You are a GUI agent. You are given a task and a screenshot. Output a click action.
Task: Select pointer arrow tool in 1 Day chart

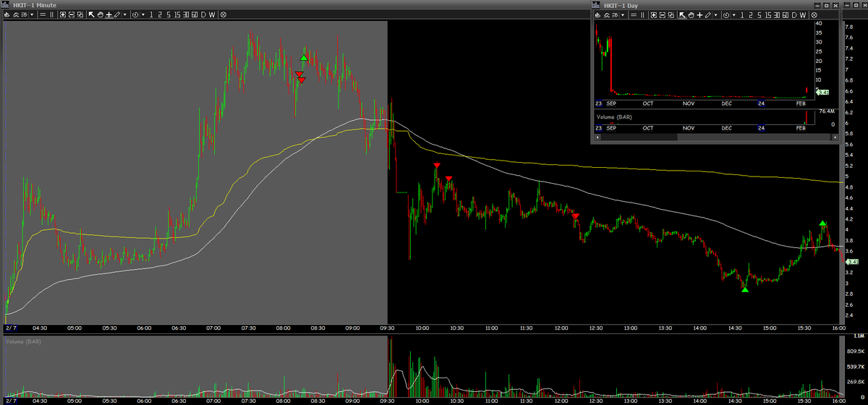[x=682, y=14]
